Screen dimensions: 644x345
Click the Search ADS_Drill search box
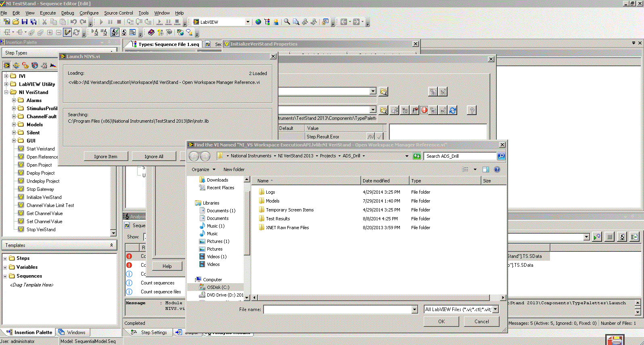pyautogui.click(x=460, y=156)
